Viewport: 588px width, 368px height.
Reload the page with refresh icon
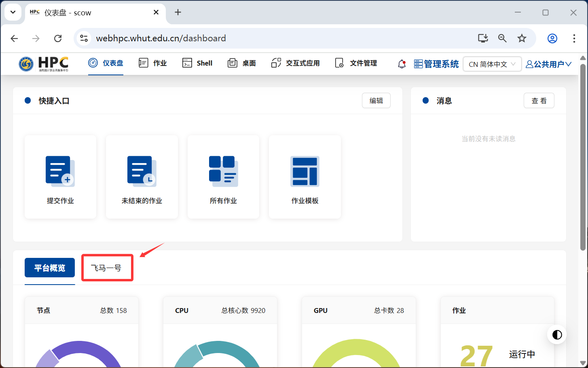(58, 38)
